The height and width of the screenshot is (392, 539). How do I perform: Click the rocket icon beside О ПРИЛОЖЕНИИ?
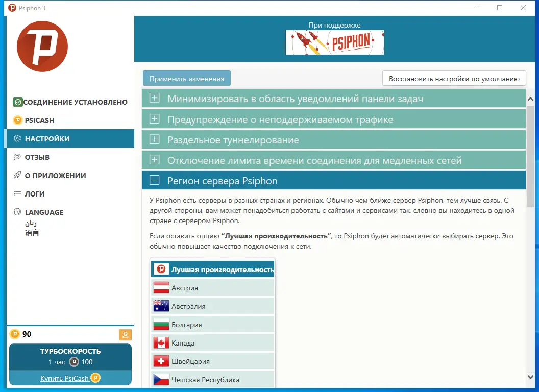pos(17,176)
